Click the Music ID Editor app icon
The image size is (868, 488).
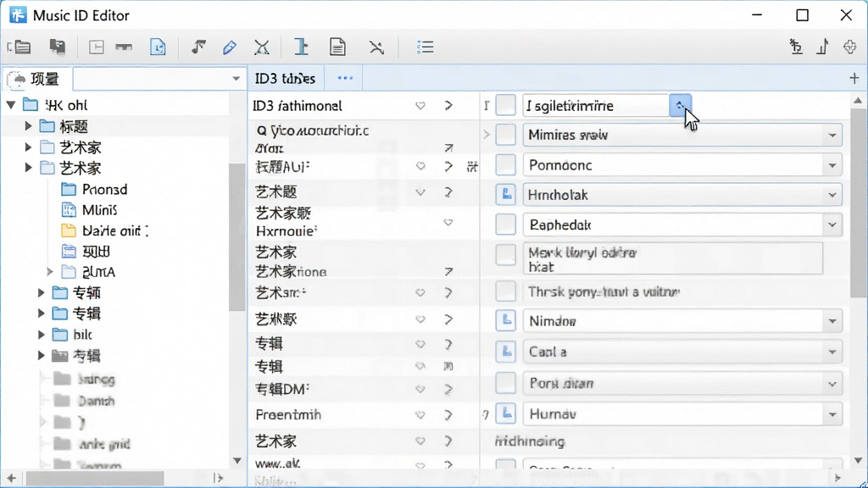pyautogui.click(x=18, y=15)
